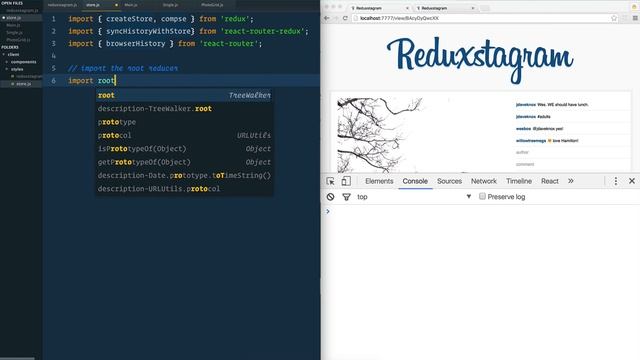Collapse the client folder in sidebar
Screen dimensions: 640x360
tap(4, 54)
